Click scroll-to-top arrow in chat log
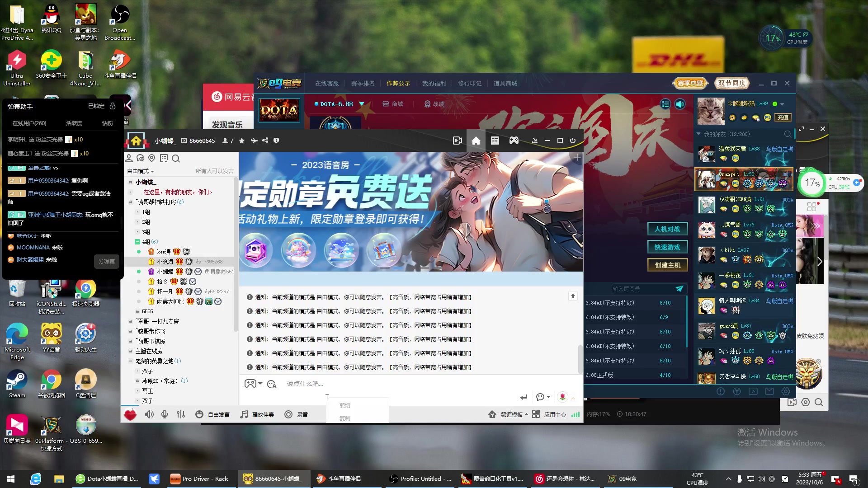The image size is (868, 488). pyautogui.click(x=573, y=296)
